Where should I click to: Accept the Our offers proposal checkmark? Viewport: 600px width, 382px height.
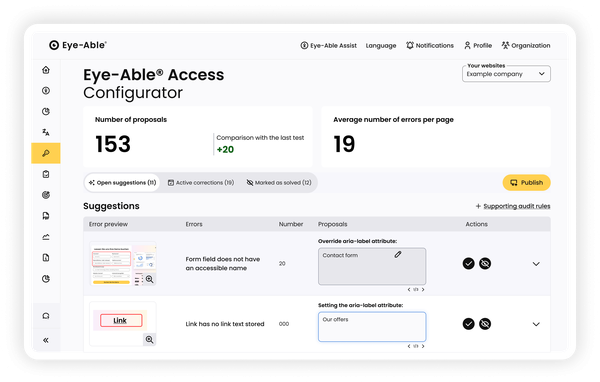(x=468, y=324)
